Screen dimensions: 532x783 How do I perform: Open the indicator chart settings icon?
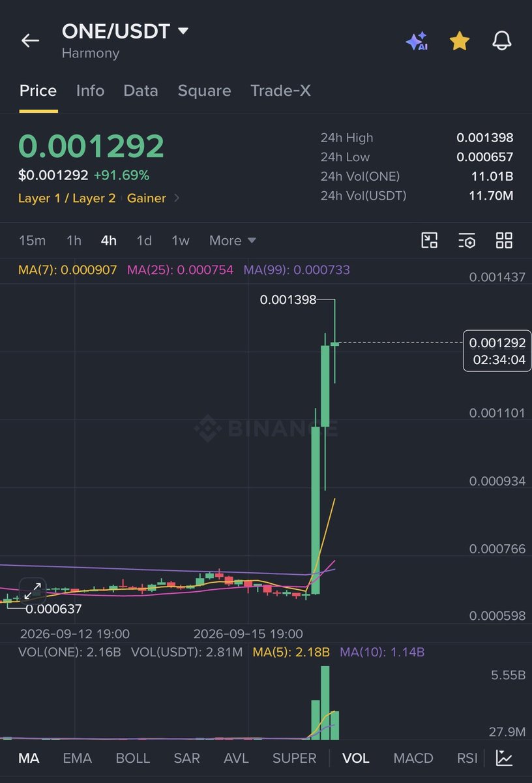click(504, 758)
